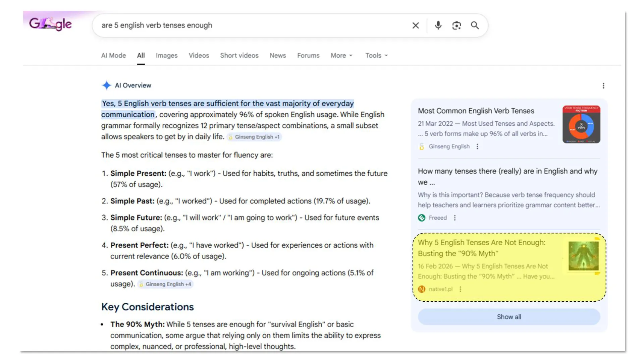644x362 pixels.
Task: Click the 'Key Considerations' heading
Action: point(148,307)
